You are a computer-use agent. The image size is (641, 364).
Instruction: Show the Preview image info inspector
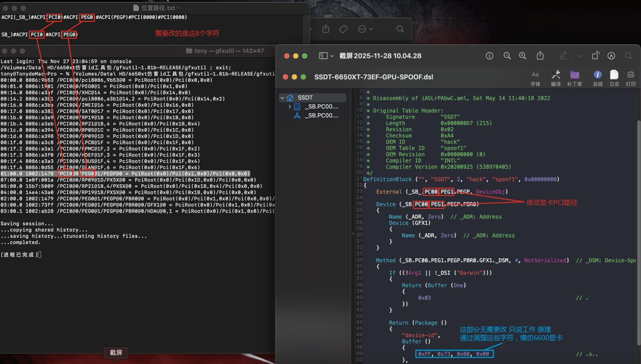pos(489,56)
